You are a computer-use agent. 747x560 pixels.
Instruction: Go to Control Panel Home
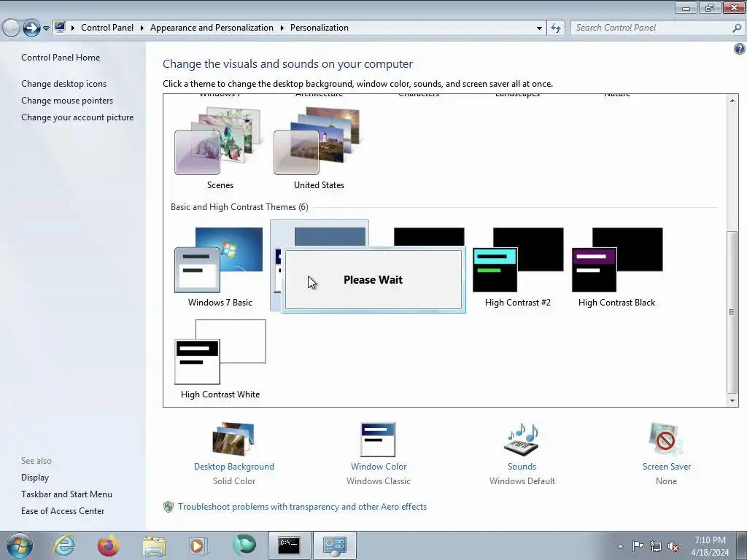point(61,58)
